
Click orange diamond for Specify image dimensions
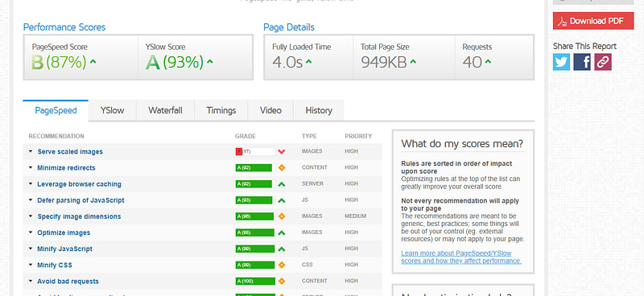tap(281, 216)
